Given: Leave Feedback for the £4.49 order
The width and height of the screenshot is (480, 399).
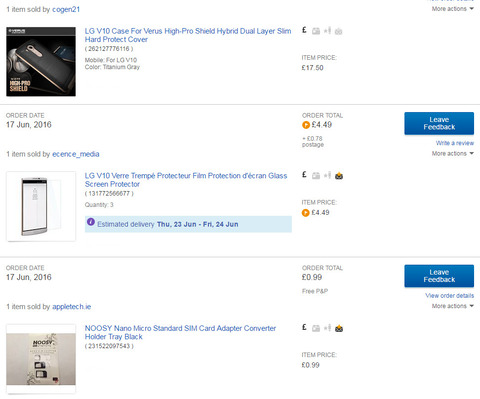Looking at the screenshot, I should 439,123.
